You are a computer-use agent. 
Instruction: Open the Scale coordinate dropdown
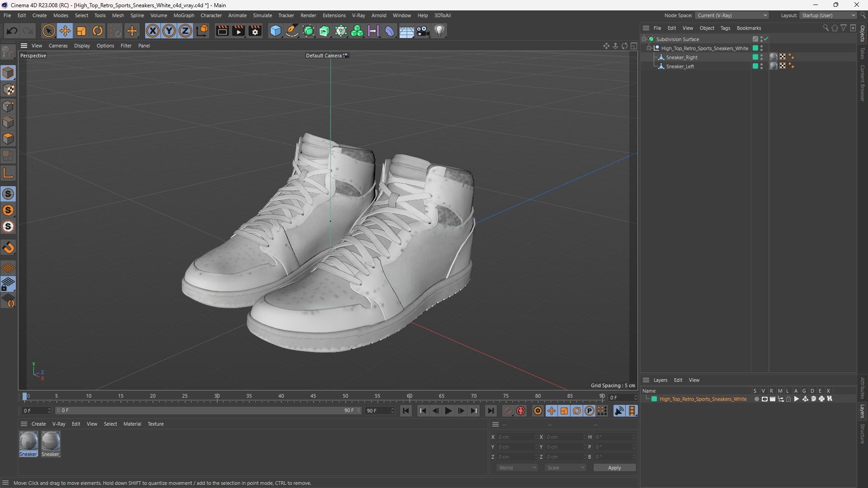click(566, 468)
